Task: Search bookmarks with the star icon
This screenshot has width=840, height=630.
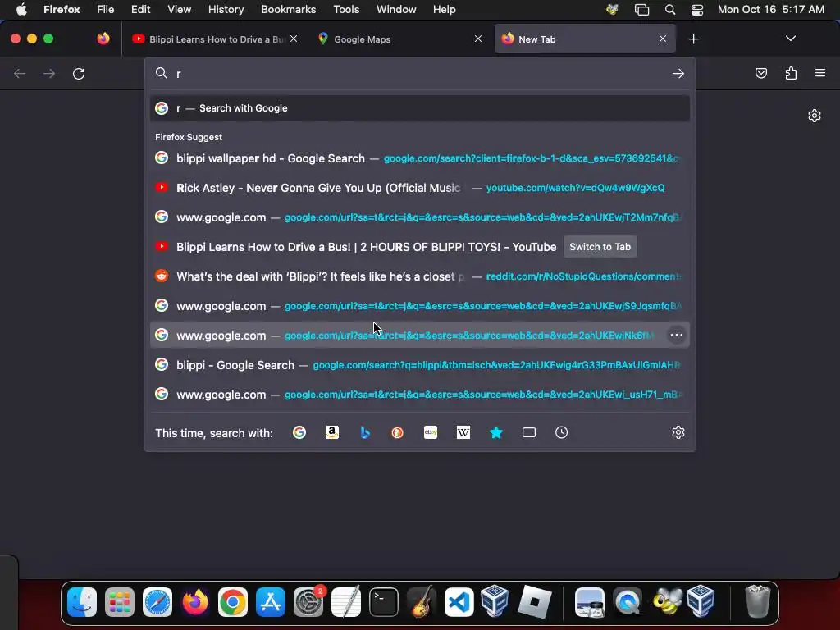Action: click(x=496, y=432)
